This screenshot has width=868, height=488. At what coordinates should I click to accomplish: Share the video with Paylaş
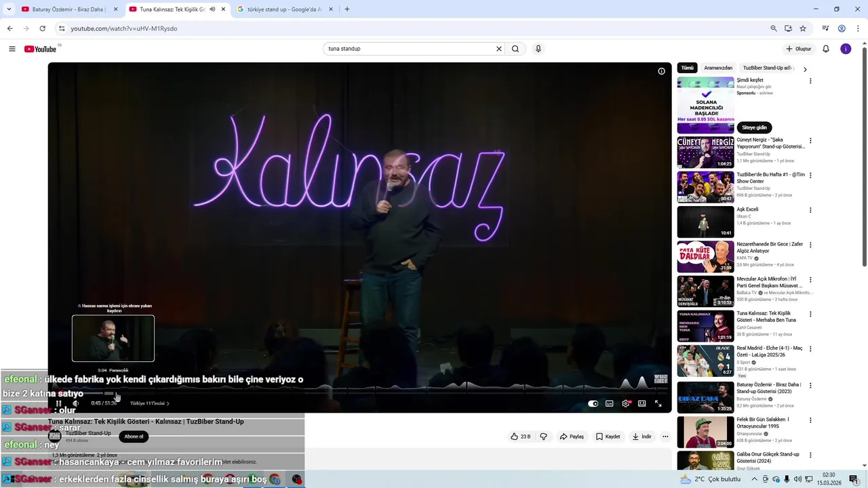(572, 436)
